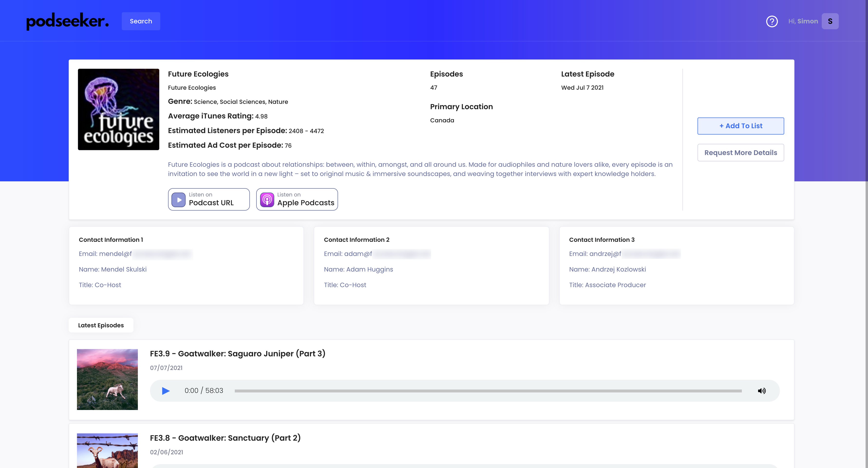This screenshot has width=868, height=468.
Task: Click Mendel's blurred email address
Action: click(162, 253)
